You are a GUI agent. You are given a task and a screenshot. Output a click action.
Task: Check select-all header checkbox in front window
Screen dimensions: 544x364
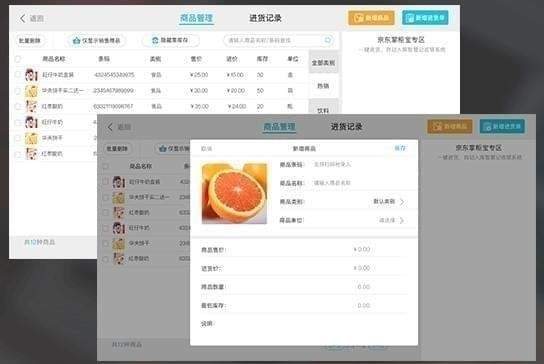[x=106, y=166]
